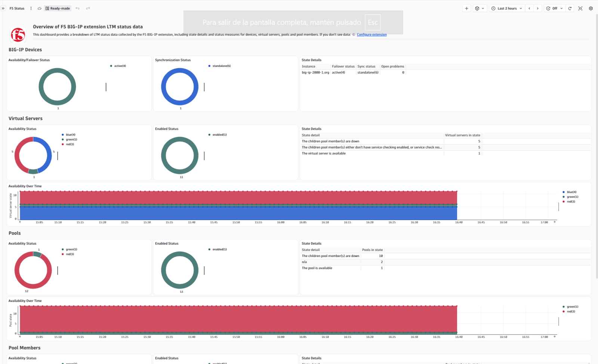Click the Ready-made badge
This screenshot has width=598, height=364.
point(58,8)
